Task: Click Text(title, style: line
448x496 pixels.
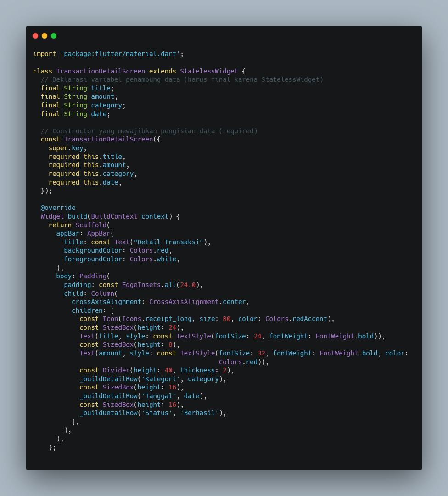Action: [x=232, y=336]
